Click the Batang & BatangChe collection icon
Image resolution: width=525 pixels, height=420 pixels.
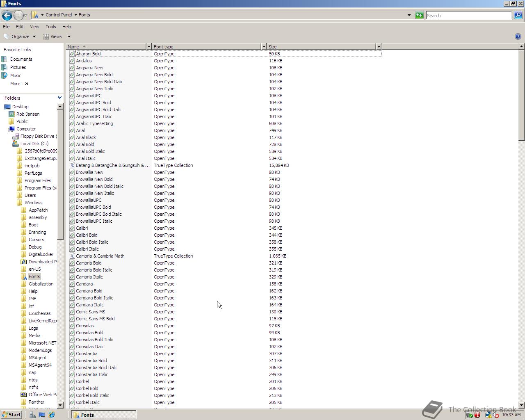pos(72,165)
